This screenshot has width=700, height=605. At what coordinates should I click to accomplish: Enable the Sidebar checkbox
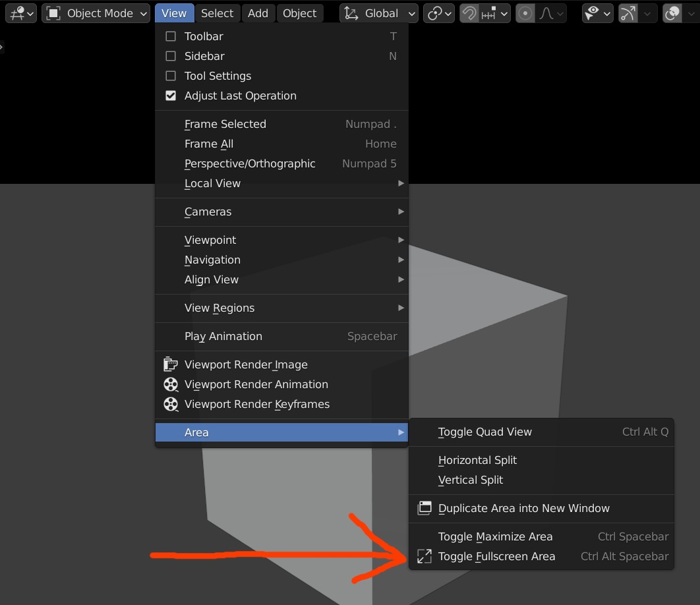171,56
